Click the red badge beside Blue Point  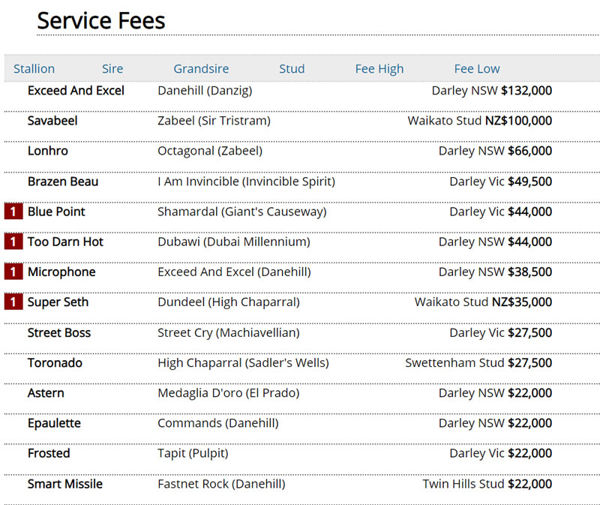point(13,212)
